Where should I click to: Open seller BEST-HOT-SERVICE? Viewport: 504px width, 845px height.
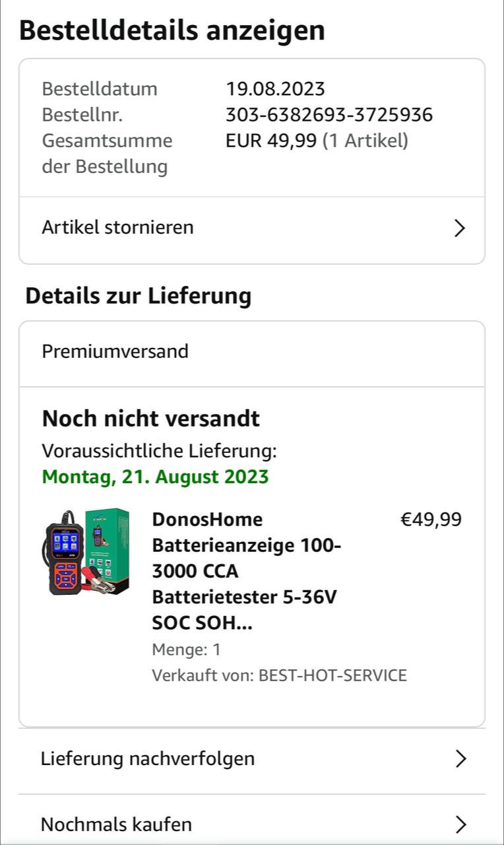pyautogui.click(x=332, y=675)
